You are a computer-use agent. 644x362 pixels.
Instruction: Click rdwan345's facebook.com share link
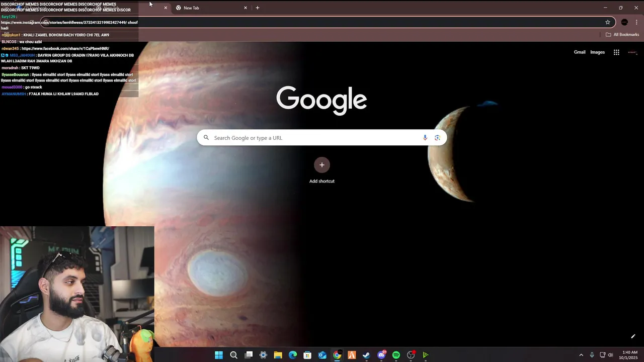65,49
